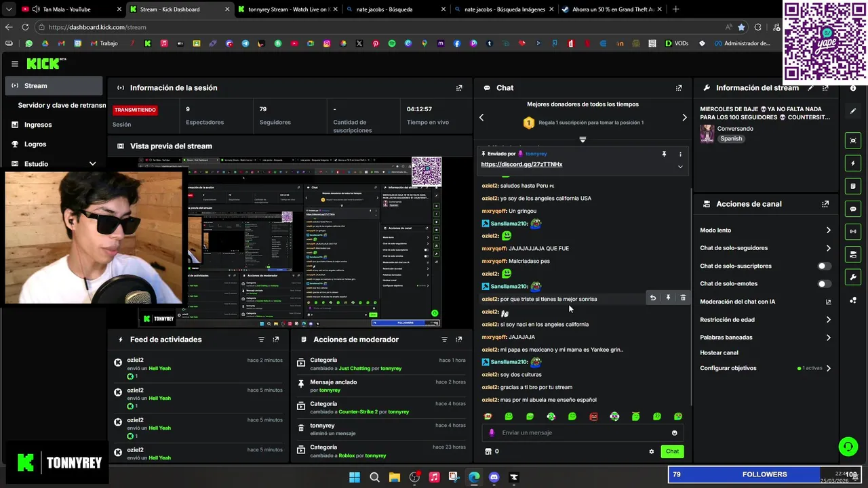Expand Restricción de edad settings

tap(828, 319)
